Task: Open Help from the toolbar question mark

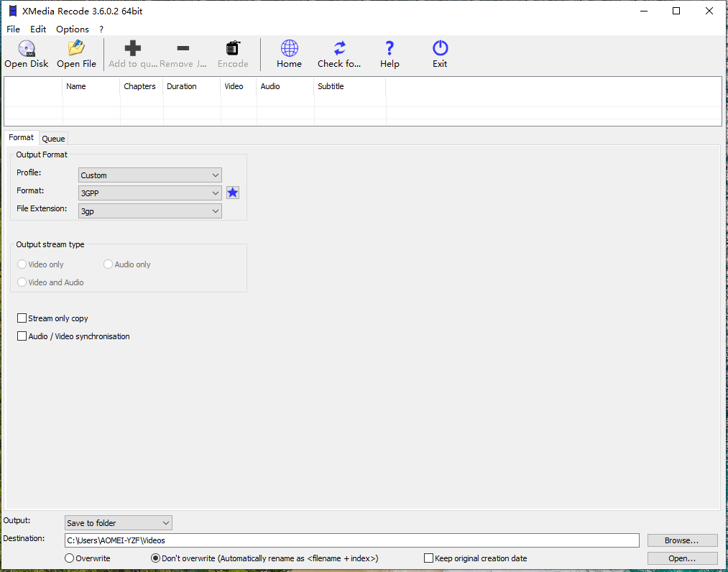Action: [390, 48]
